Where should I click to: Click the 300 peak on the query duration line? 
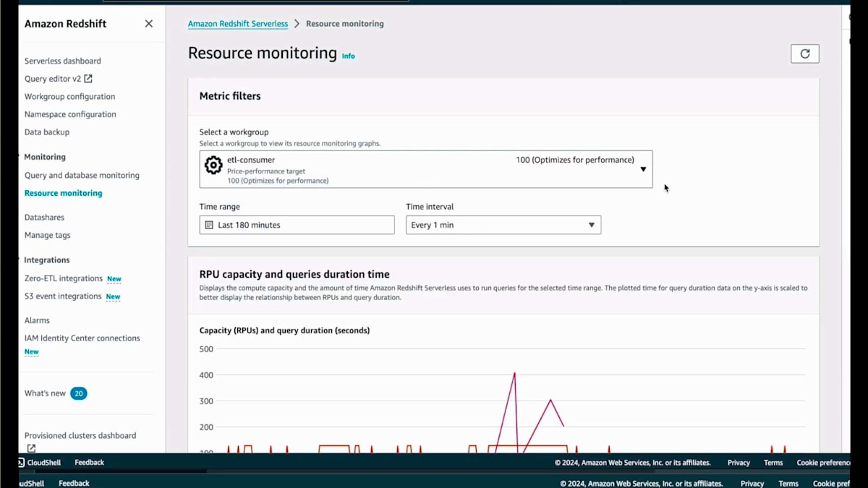(x=550, y=400)
